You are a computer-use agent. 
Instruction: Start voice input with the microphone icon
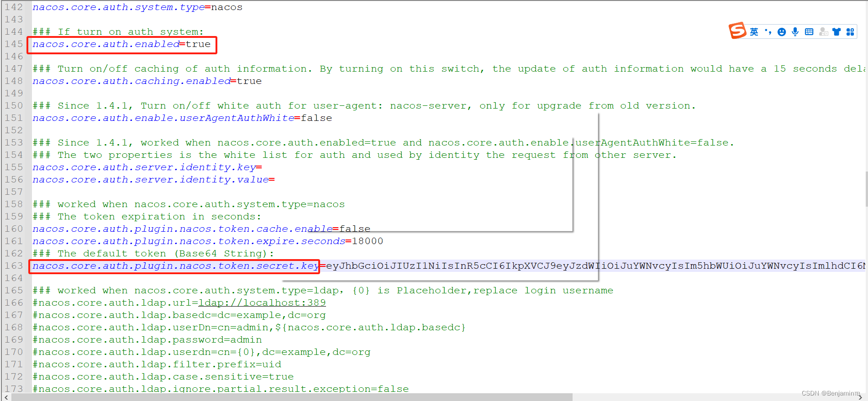pos(795,32)
